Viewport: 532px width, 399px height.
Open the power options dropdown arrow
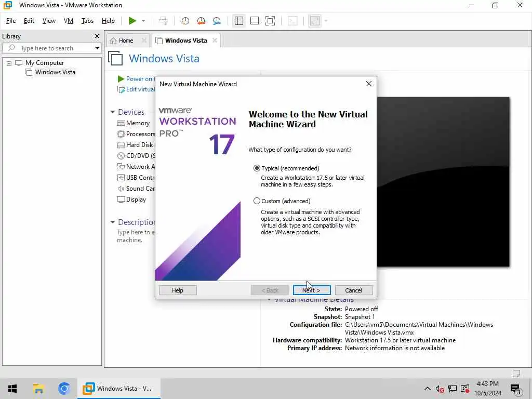(143, 21)
